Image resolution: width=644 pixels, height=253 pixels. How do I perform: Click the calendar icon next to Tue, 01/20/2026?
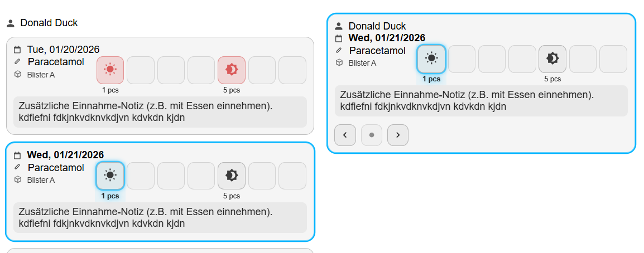tap(17, 50)
